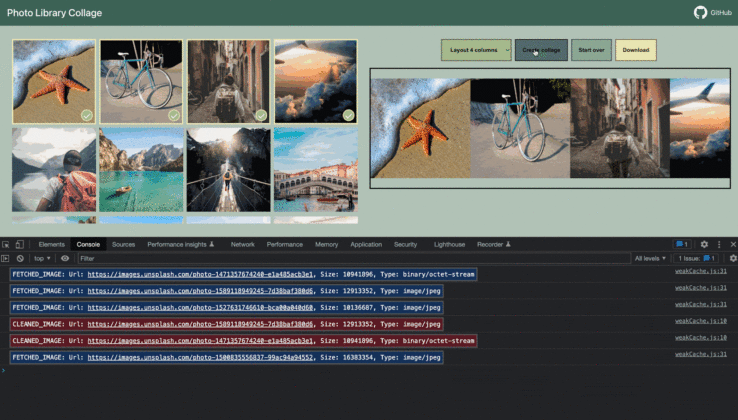Open the All levels dropdown
This screenshot has height=420, width=738.
pos(650,258)
